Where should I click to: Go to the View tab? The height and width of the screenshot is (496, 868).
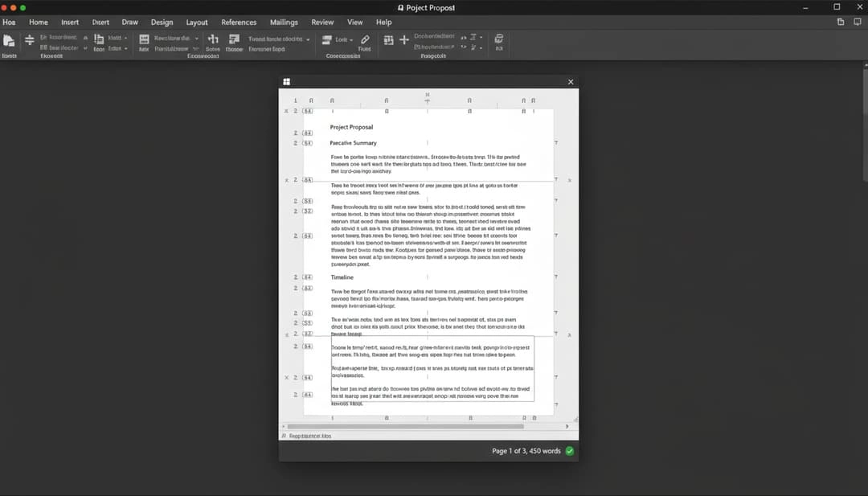coord(354,23)
